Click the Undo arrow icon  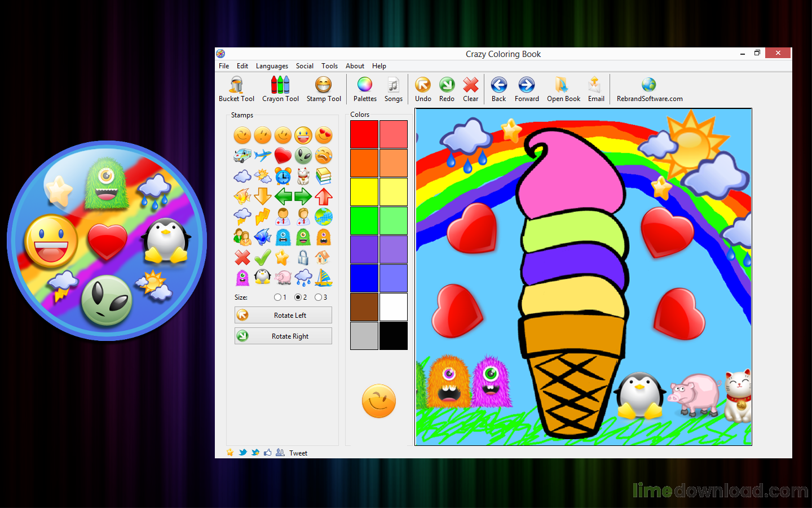coord(423,89)
